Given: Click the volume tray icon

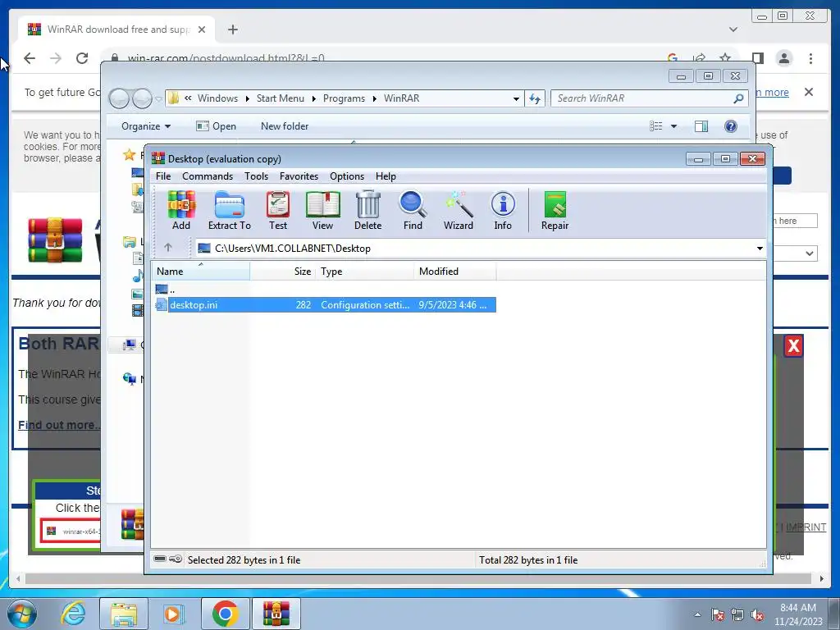Looking at the screenshot, I should coord(757,614).
